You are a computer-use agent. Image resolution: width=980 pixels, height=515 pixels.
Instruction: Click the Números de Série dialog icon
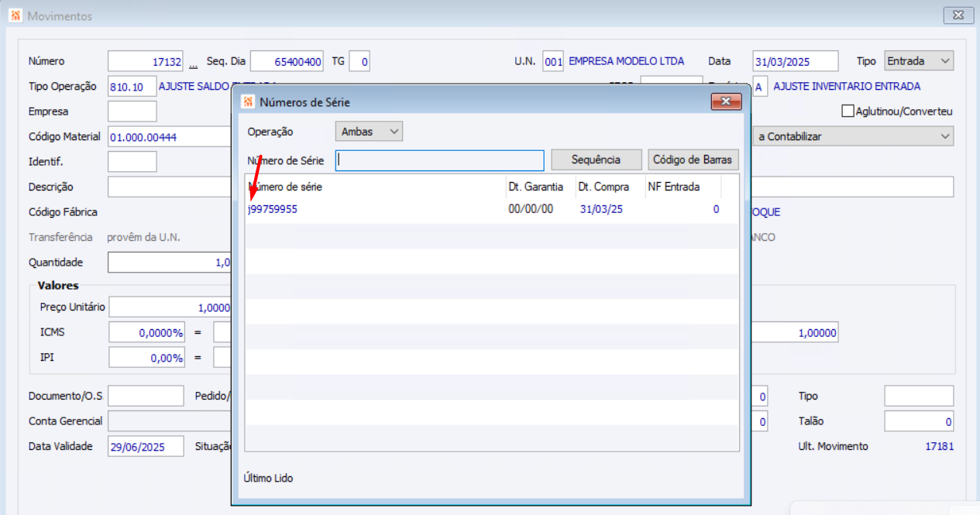point(248,101)
